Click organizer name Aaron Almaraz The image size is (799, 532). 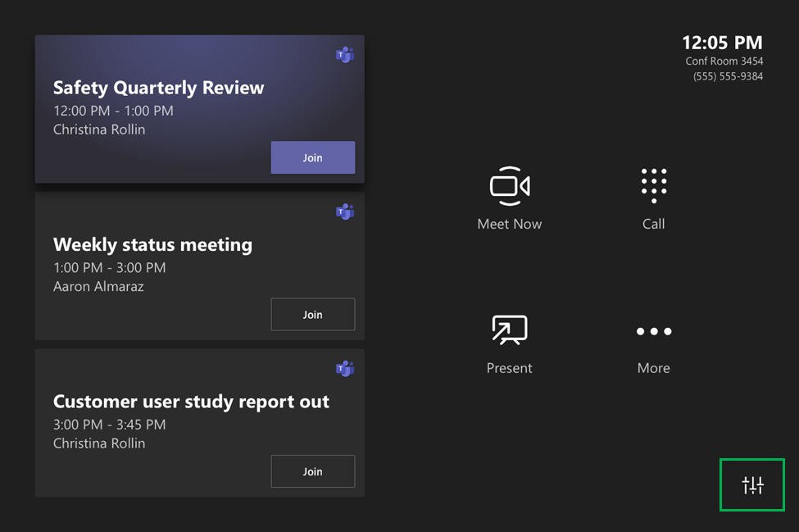tap(98, 286)
